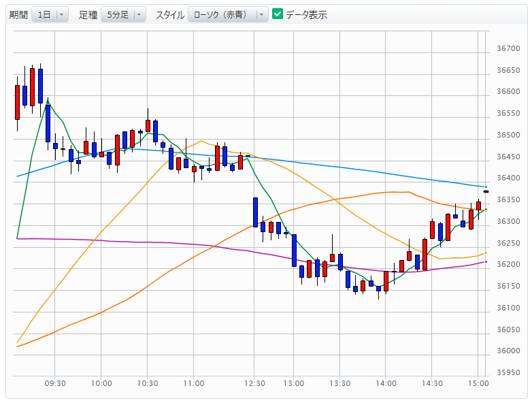The width and height of the screenshot is (532, 403).
Task: Click the blue line end marker near 36400
Action: [486, 187]
